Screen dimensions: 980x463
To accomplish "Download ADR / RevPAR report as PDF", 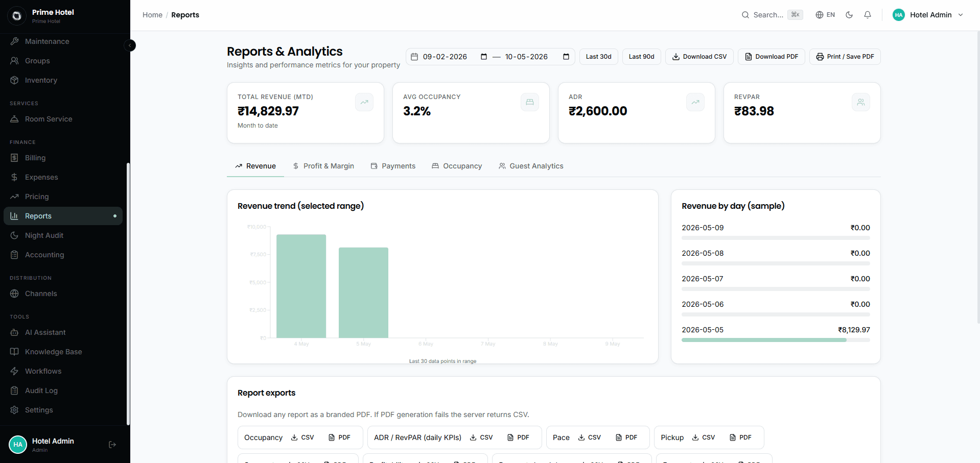I will (x=518, y=437).
